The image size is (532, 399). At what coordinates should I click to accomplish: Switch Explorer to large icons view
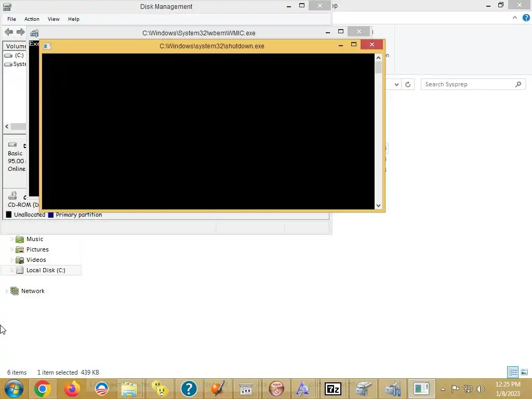pos(524,372)
